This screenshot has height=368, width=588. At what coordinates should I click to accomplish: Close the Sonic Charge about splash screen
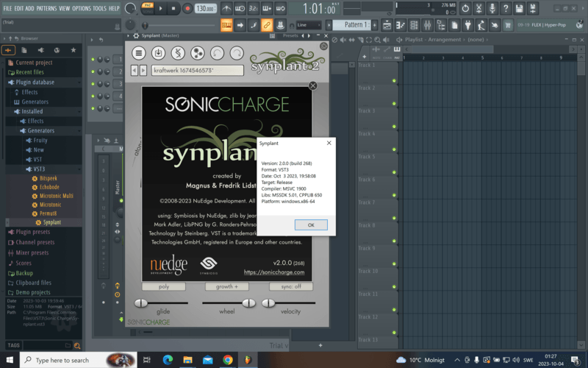(313, 86)
